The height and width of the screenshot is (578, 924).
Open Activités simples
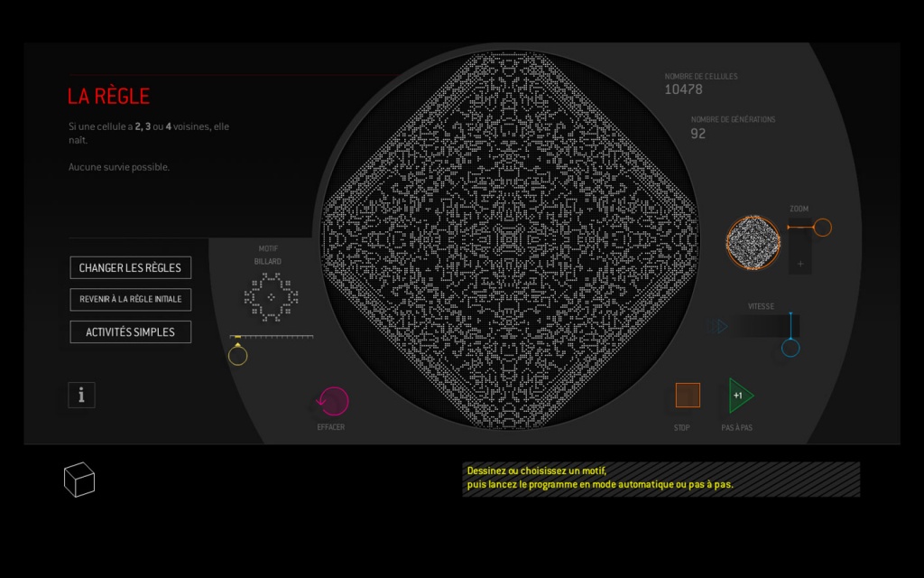(x=130, y=331)
